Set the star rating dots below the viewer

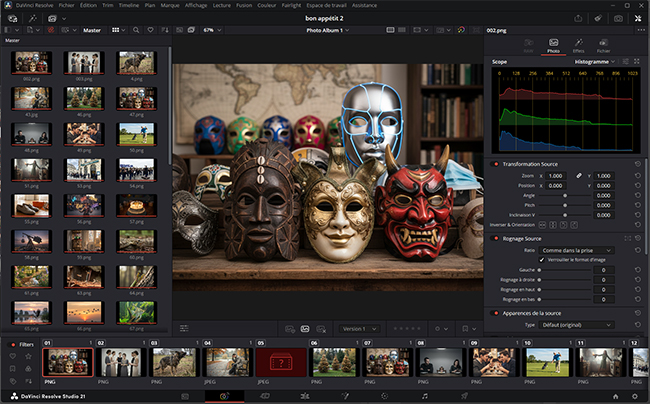pos(407,329)
